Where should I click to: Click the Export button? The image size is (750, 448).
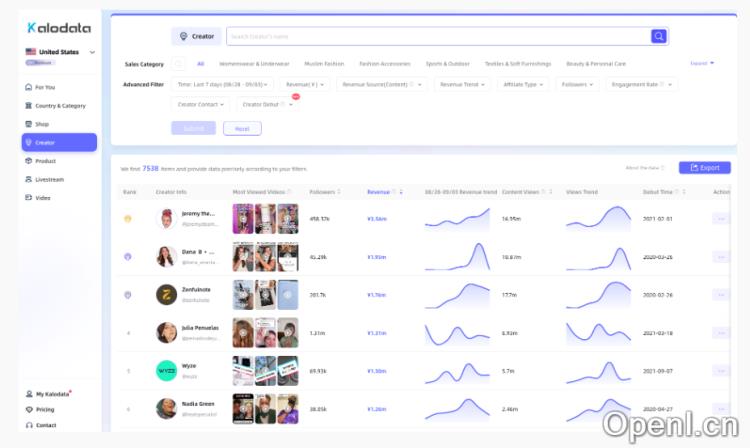tap(704, 168)
